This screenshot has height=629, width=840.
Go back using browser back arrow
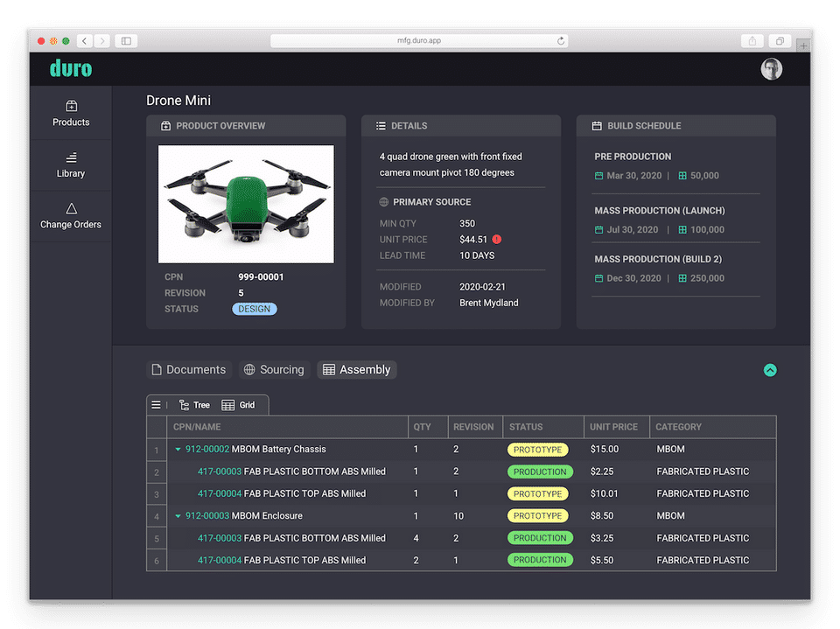[x=85, y=41]
